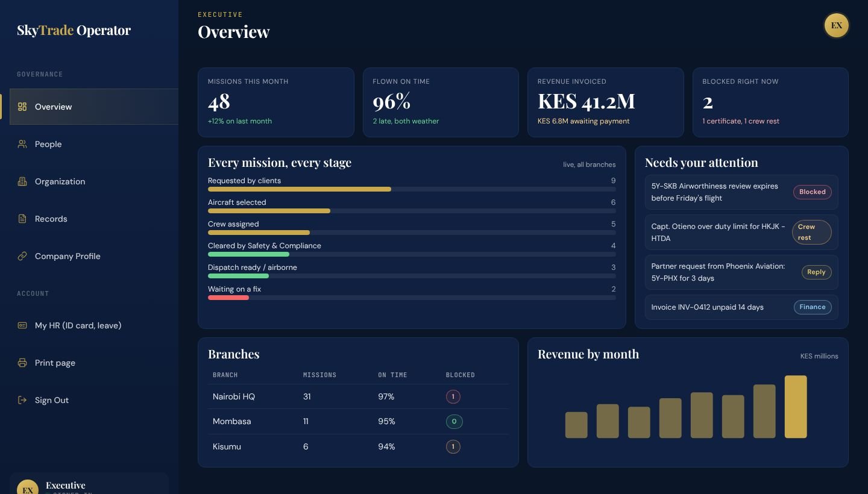The width and height of the screenshot is (868, 494).
Task: Click the Aircraft selected progress bar
Action: tap(412, 211)
